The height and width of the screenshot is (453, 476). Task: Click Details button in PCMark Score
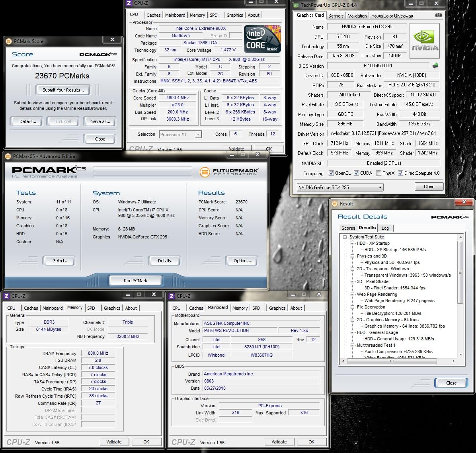27,121
